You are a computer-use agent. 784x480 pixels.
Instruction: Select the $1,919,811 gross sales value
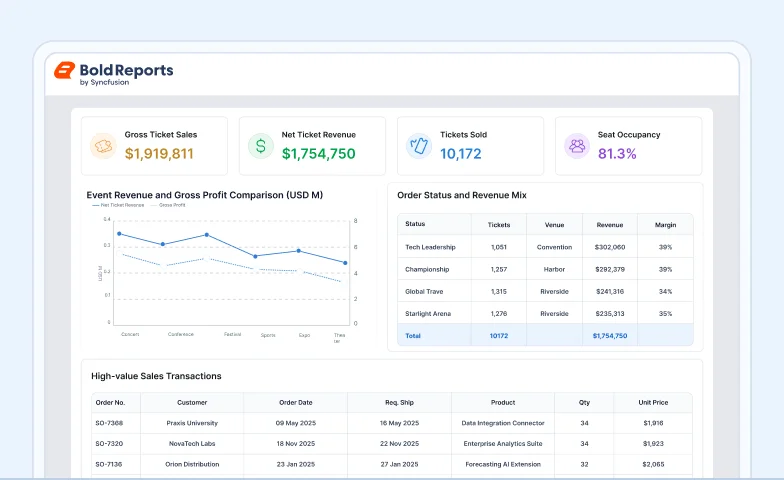(159, 154)
